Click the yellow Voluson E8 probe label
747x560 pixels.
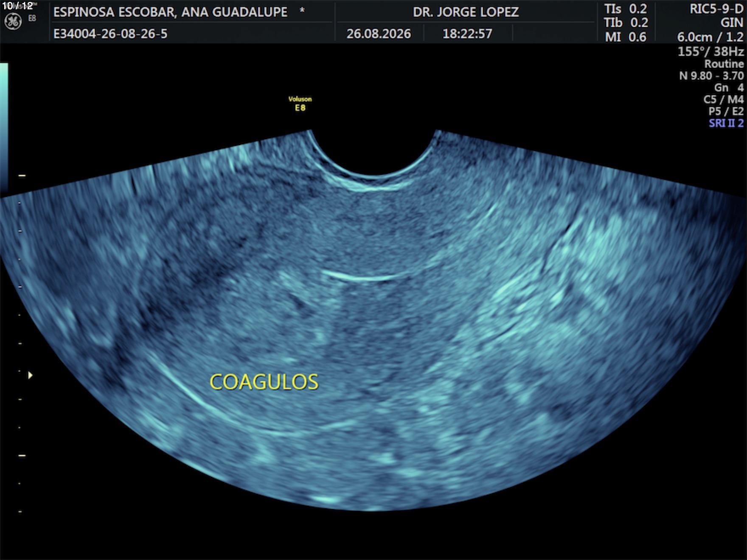(x=300, y=104)
